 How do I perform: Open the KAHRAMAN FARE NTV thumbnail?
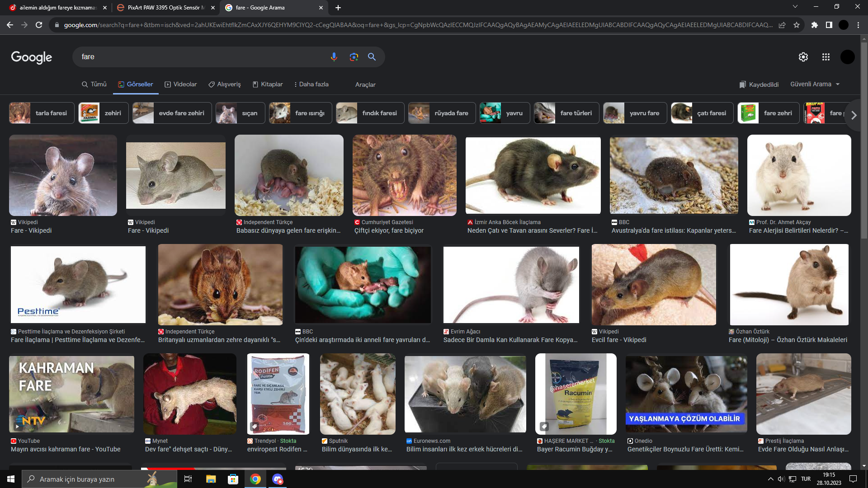coord(71,394)
